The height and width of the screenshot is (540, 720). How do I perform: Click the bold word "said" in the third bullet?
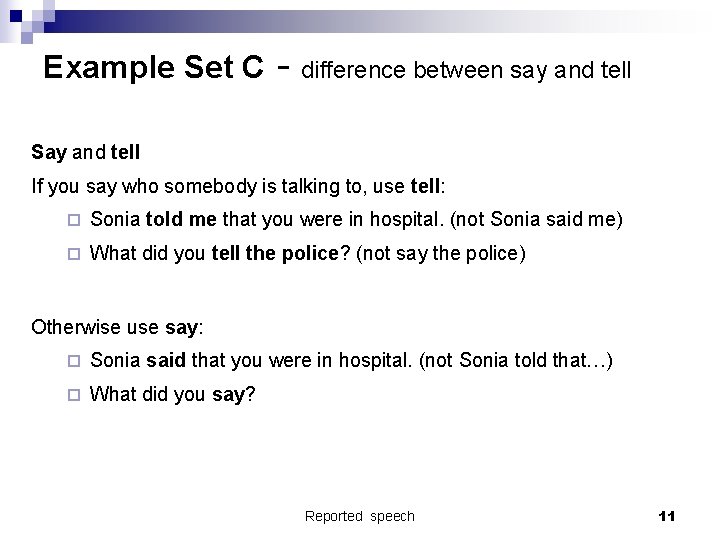click(166, 361)
